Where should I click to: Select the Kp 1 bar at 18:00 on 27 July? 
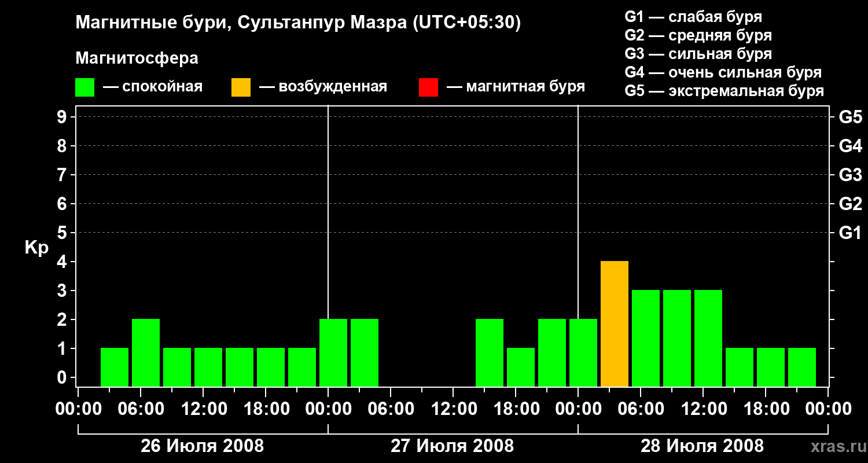521,368
